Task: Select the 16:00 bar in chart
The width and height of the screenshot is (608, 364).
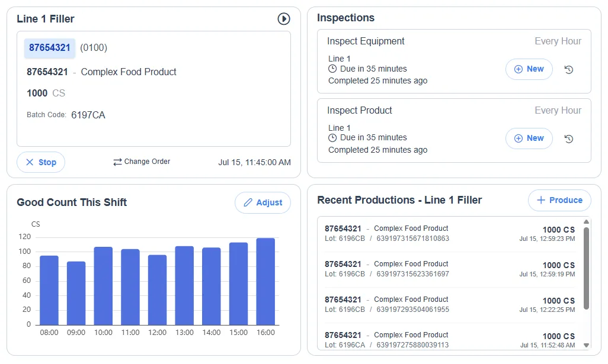Action: pos(265,282)
